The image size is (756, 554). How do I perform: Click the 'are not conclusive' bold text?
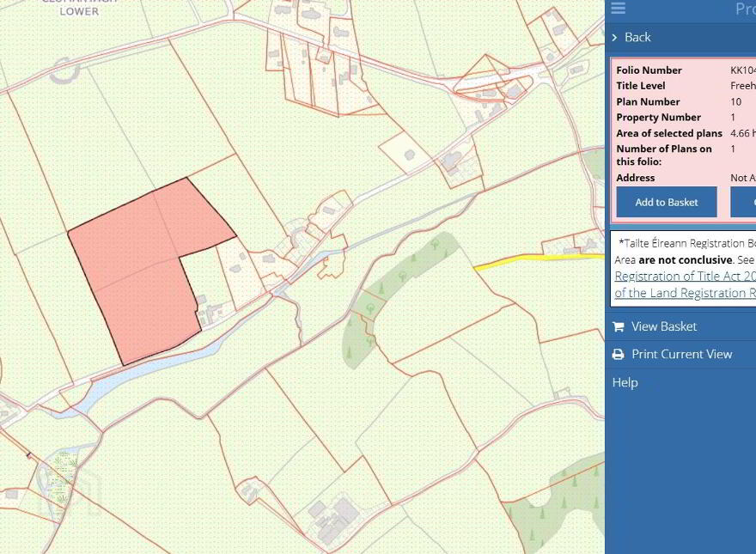point(686,260)
